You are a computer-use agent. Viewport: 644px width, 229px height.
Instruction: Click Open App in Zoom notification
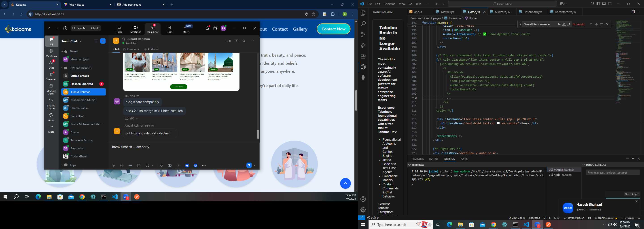click(631, 194)
